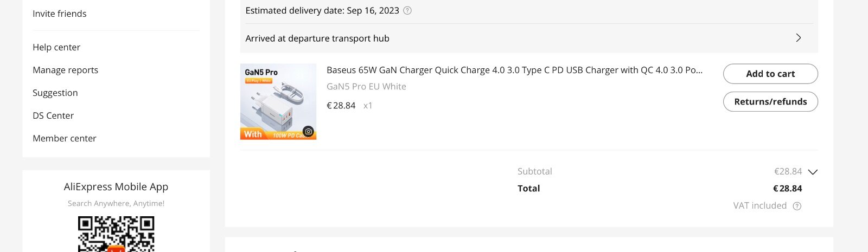
Task: Click the AliExpress Mobile App QR code
Action: click(x=116, y=234)
